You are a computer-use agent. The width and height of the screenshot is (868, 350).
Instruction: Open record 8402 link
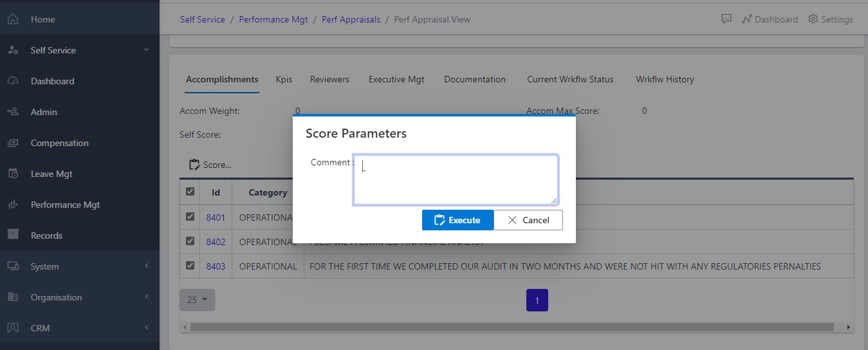pyautogui.click(x=216, y=242)
